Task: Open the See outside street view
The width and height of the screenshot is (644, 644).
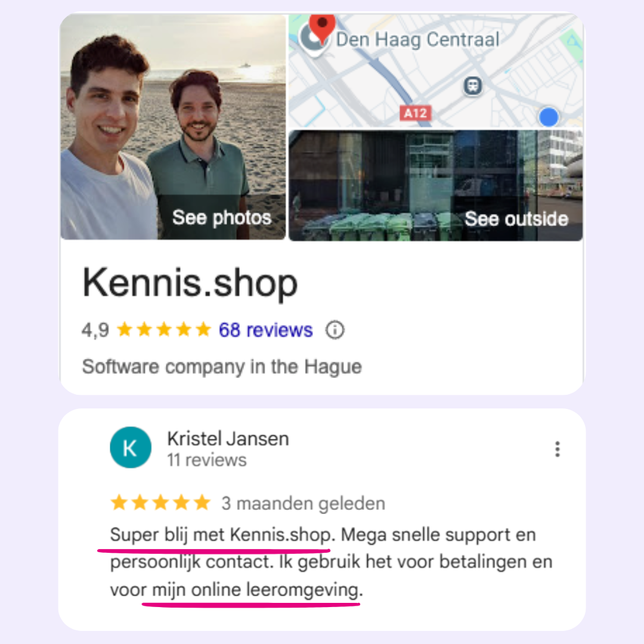Action: [516, 219]
